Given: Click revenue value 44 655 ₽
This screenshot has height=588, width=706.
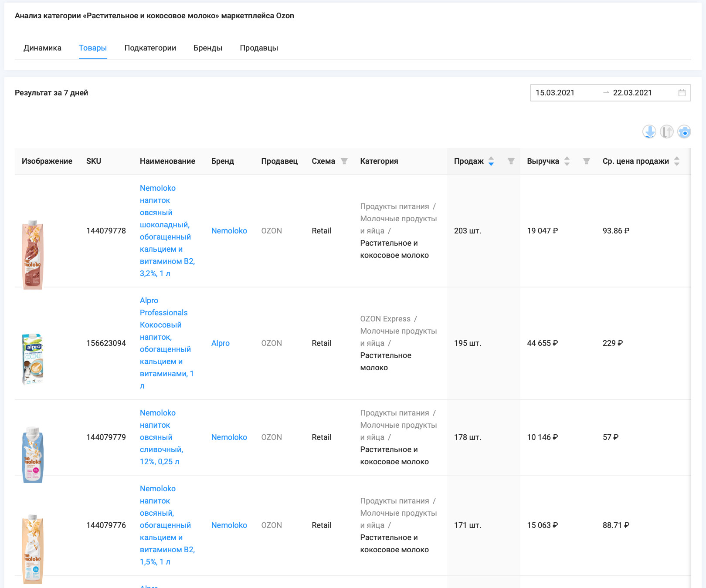Looking at the screenshot, I should [x=543, y=343].
